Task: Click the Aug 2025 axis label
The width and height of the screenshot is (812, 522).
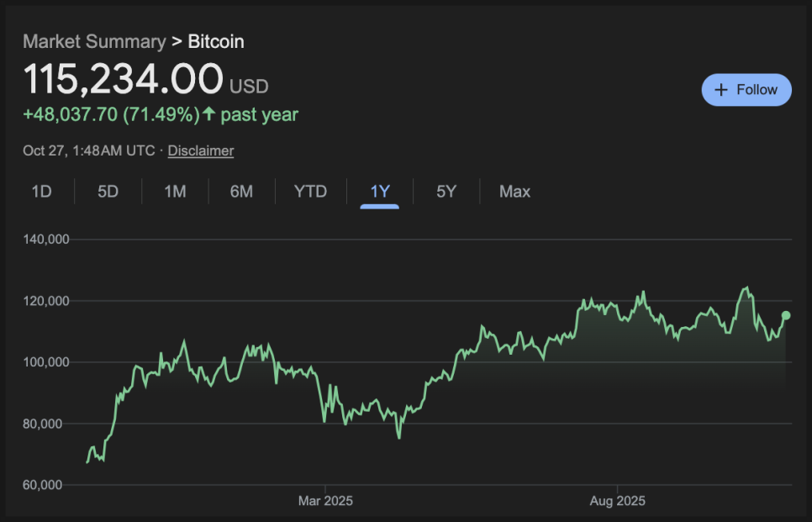Action: pos(618,501)
